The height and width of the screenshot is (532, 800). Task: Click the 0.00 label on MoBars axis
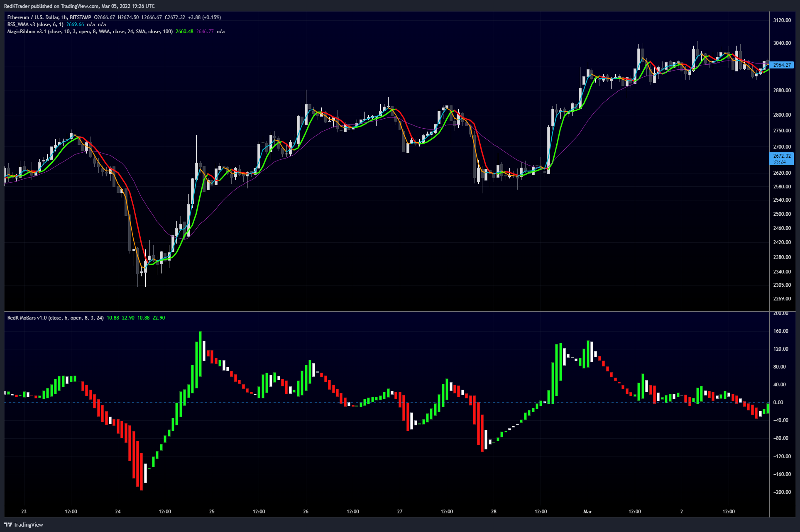click(x=778, y=403)
